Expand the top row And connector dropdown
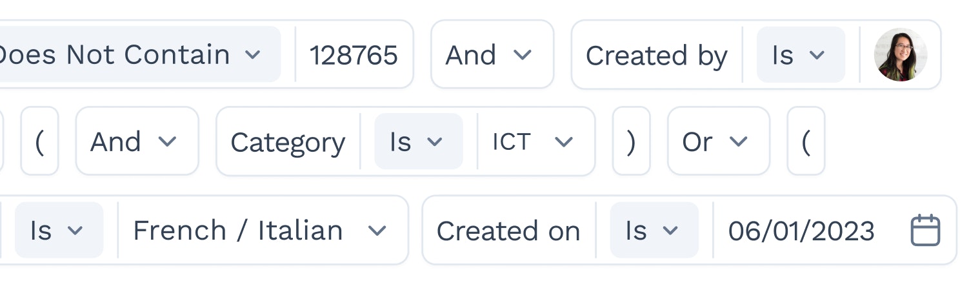The width and height of the screenshot is (980, 292). tap(492, 55)
